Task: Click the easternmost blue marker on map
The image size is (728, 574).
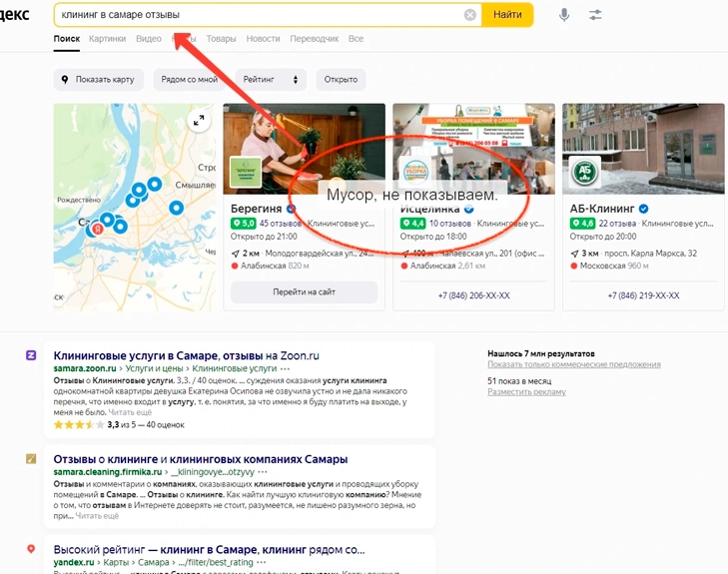Action: (176, 208)
